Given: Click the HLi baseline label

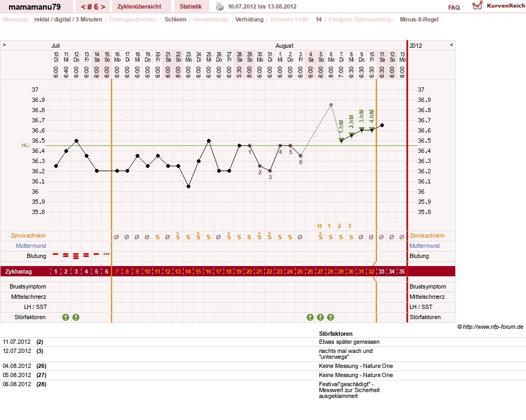Looking at the screenshot, I should pyautogui.click(x=26, y=145).
